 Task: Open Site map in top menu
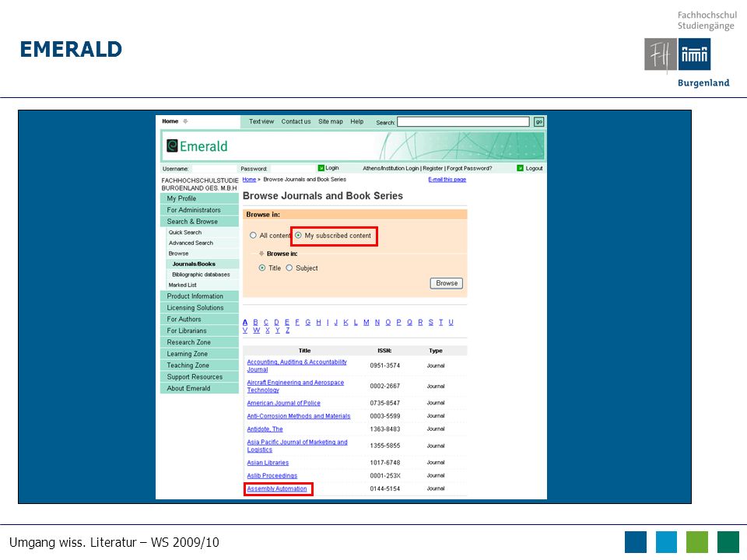click(331, 121)
